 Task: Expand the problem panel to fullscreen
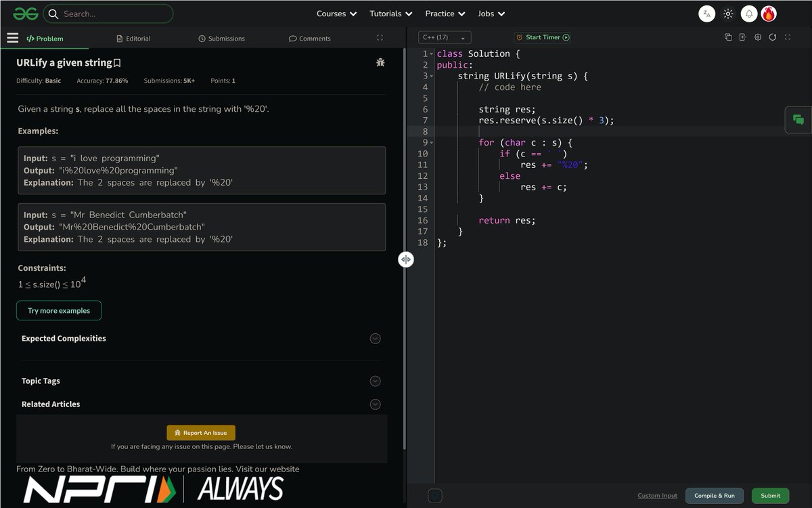380,38
